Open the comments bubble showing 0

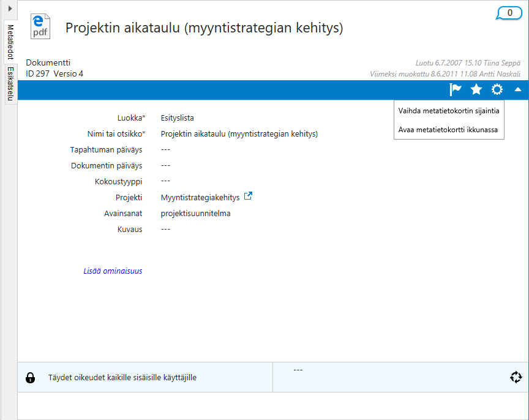[509, 13]
